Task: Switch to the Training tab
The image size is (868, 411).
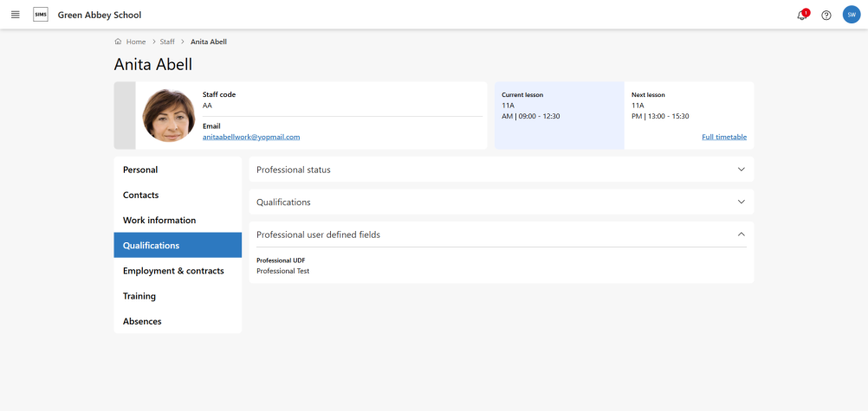Action: (x=139, y=296)
